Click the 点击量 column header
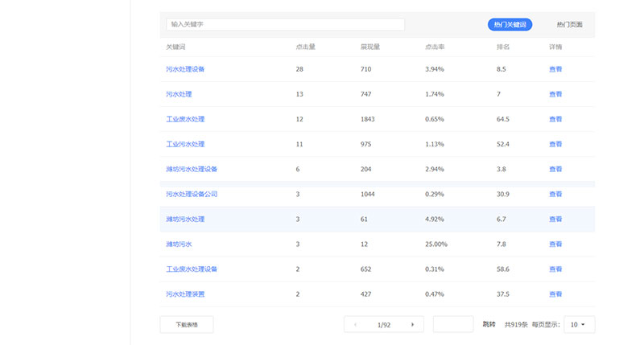 click(305, 47)
